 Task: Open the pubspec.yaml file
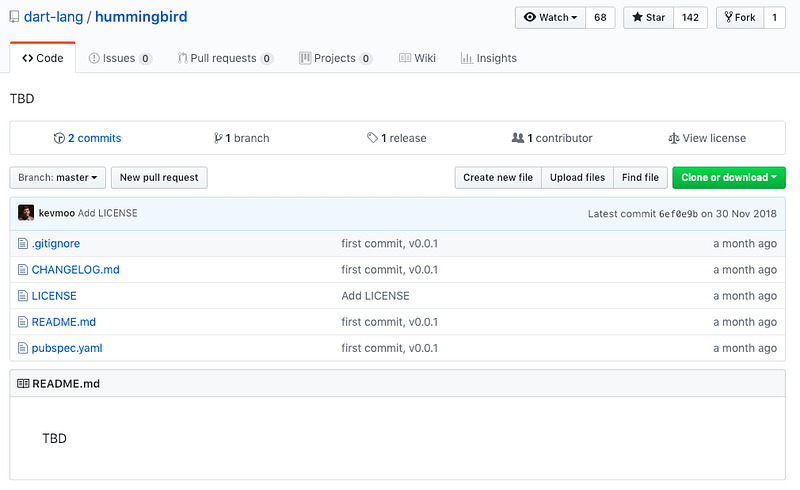(x=67, y=348)
